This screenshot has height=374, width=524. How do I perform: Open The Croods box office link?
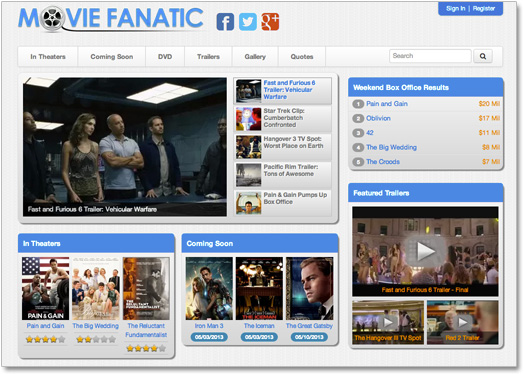383,162
